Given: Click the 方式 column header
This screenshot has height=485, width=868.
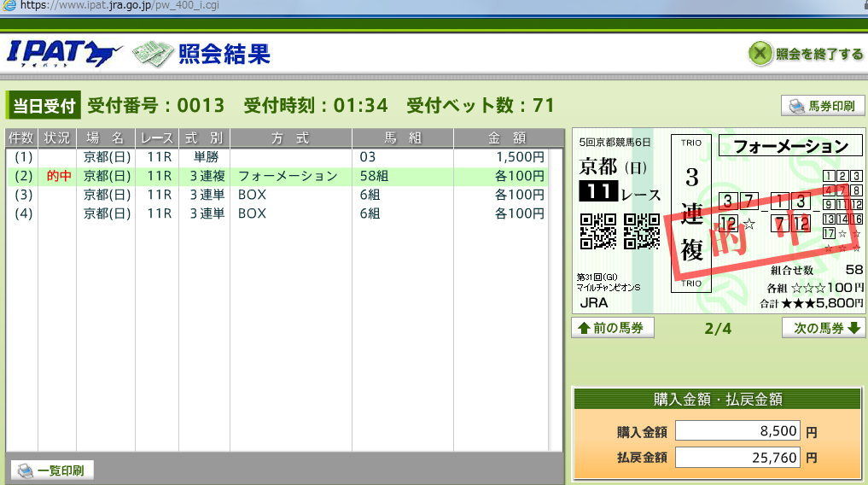Looking at the screenshot, I should click(x=291, y=137).
